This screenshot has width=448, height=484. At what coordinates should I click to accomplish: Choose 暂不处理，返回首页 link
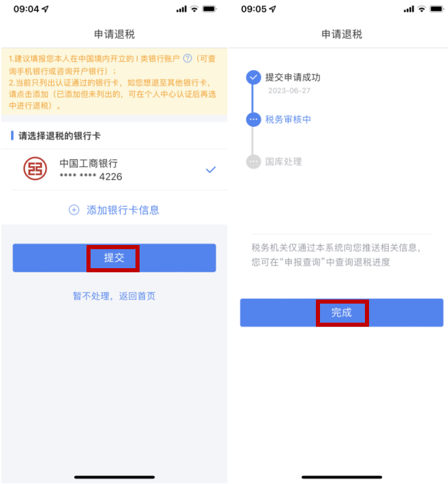[114, 296]
